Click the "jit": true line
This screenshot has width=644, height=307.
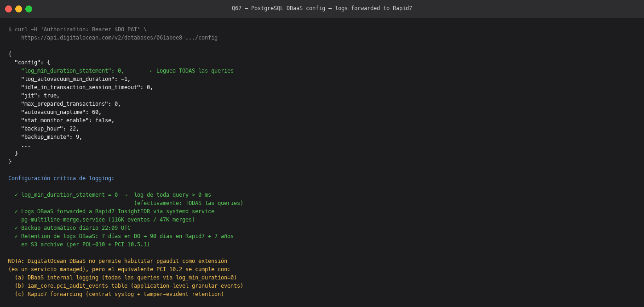tap(40, 96)
